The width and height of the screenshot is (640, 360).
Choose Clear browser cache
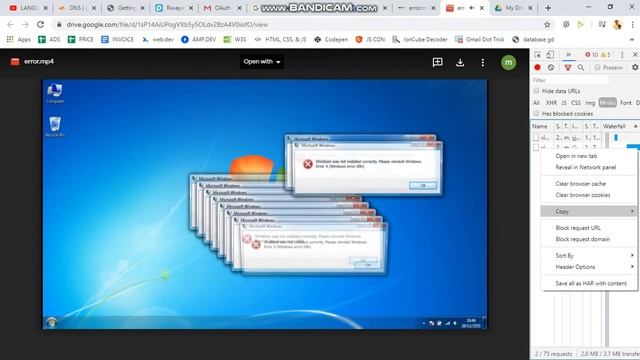(x=589, y=184)
